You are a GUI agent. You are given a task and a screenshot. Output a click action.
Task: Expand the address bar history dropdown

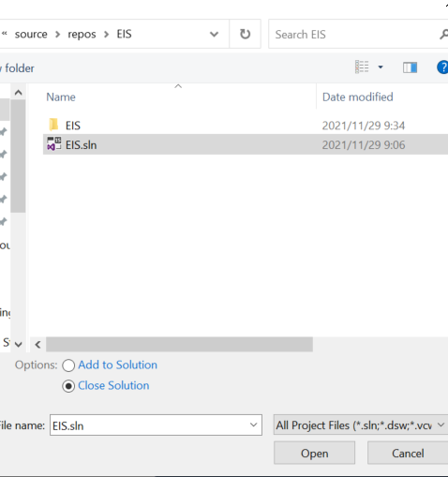click(x=214, y=34)
